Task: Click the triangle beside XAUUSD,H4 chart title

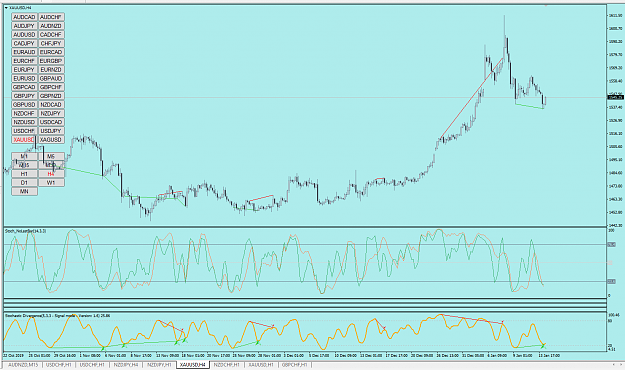Action: (6, 8)
